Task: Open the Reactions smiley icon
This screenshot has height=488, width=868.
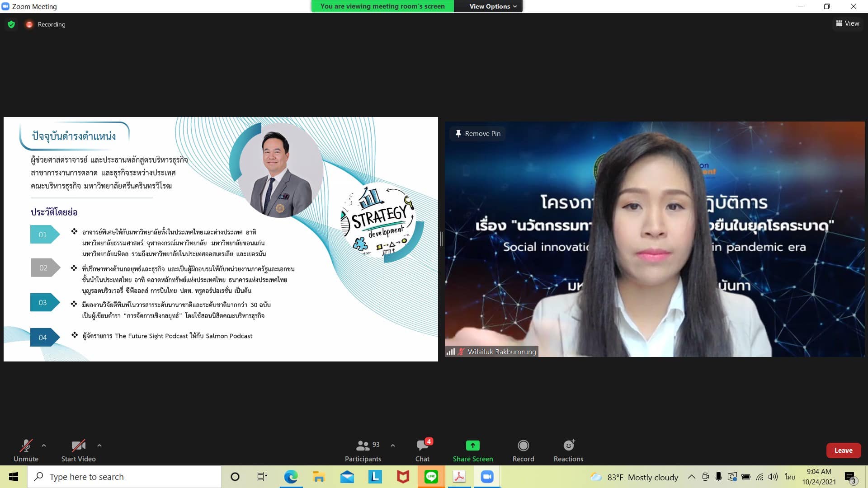Action: coord(568,446)
